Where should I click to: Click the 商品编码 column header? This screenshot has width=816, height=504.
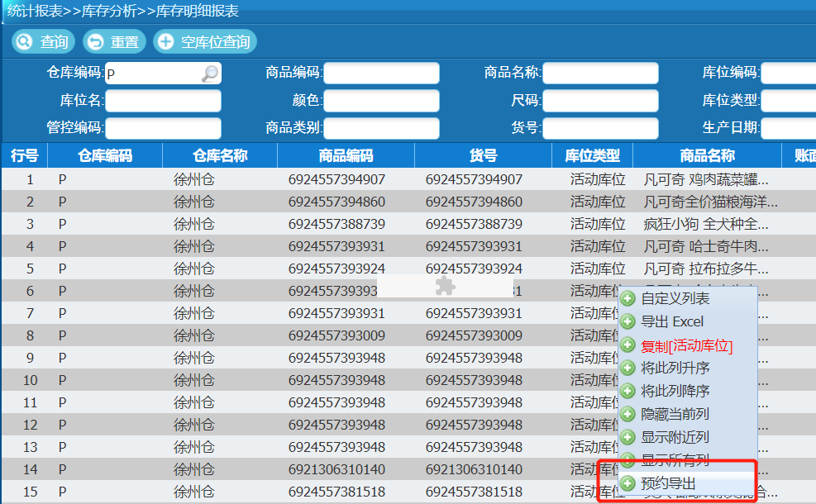[x=346, y=155]
